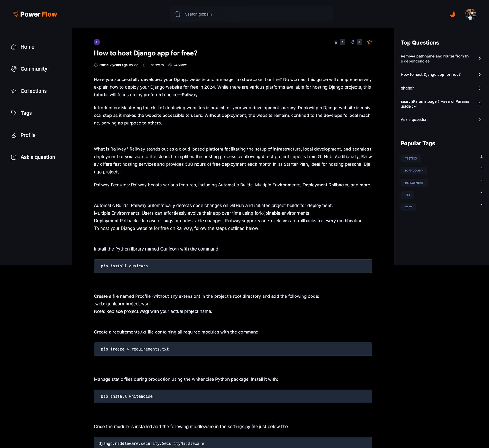Click the clock asked-time icon

pyautogui.click(x=96, y=65)
